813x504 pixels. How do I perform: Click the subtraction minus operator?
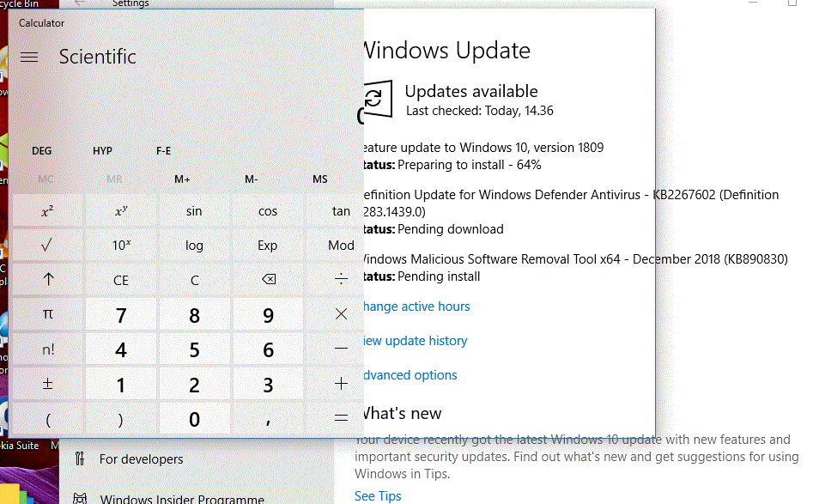pos(341,349)
